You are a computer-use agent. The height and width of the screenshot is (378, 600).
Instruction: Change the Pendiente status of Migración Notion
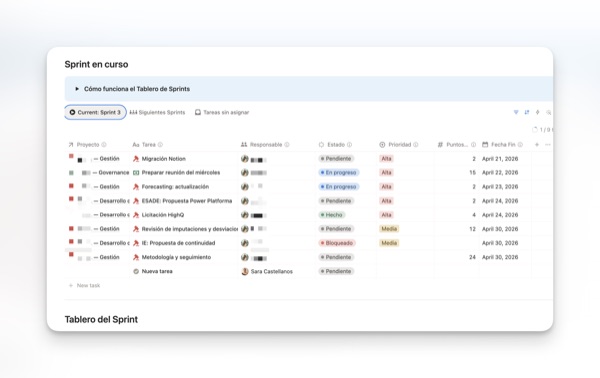point(336,159)
